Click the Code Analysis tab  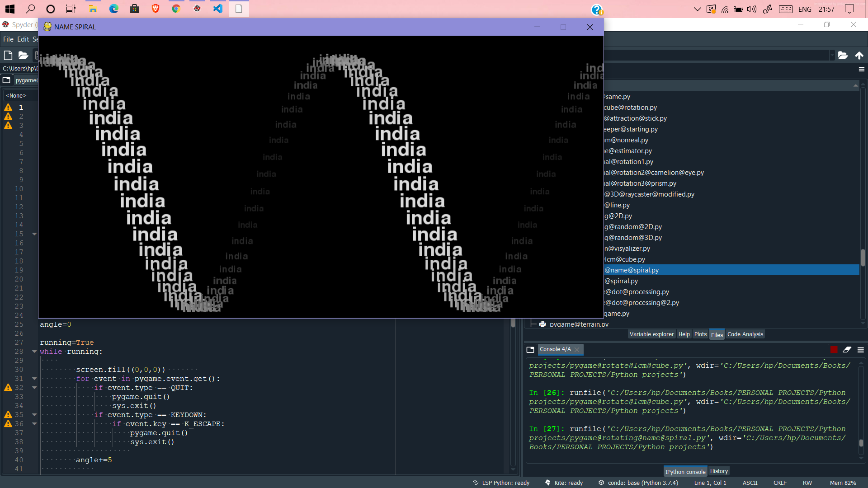coord(745,334)
